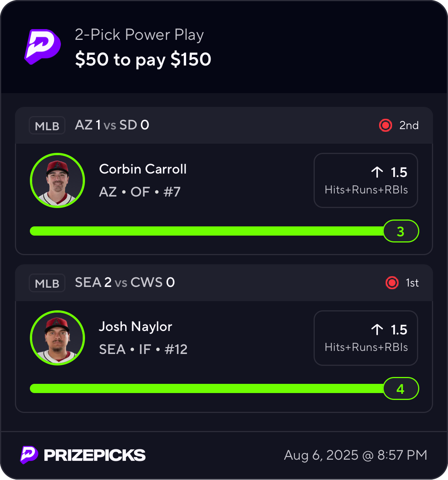Viewport: 448px width, 480px height.
Task: Open Josh Naylor's player photo
Action: [x=57, y=338]
